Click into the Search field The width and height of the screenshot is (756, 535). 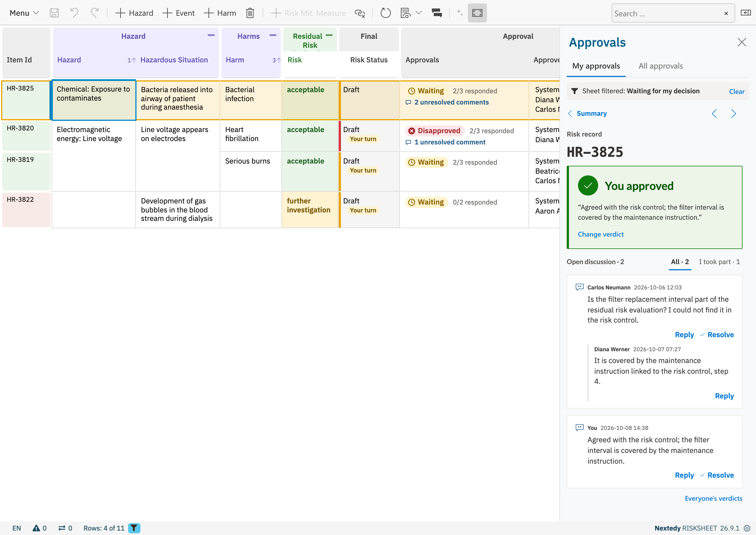[x=666, y=13]
